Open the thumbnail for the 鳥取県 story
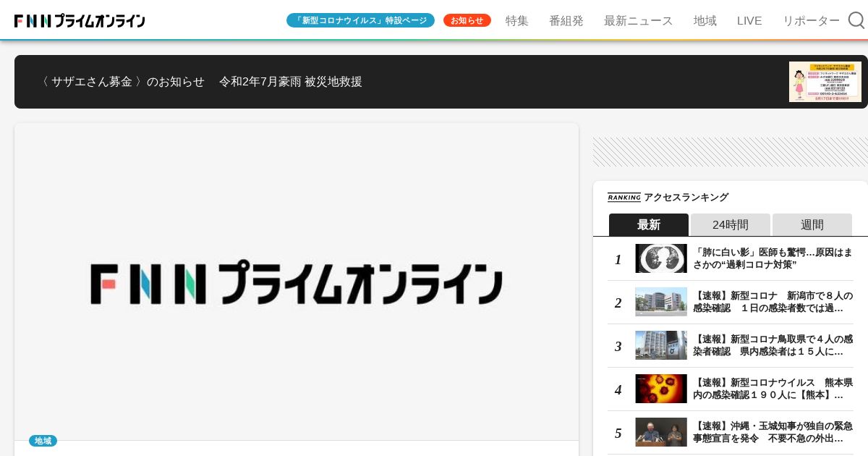This screenshot has height=456, width=868. (x=661, y=345)
